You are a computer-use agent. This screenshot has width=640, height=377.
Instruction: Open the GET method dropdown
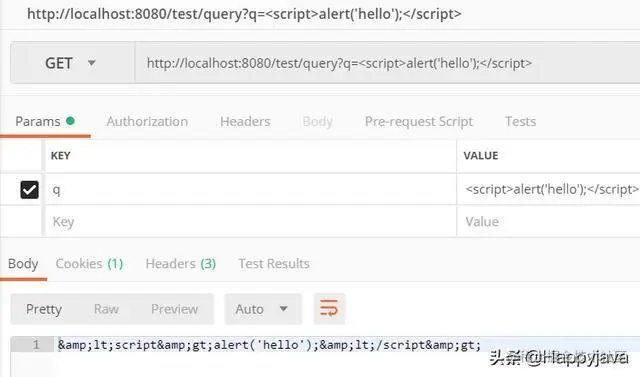(72, 63)
